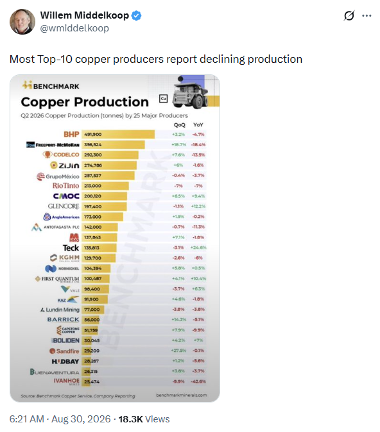The width and height of the screenshot is (380, 432).
Task: Click the BHP logo in the chart
Action: click(71, 134)
